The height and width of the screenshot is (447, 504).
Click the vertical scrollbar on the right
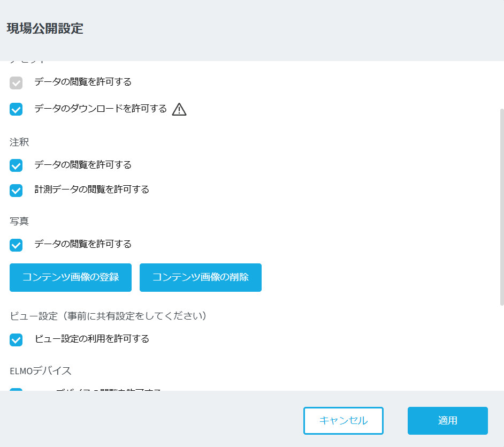(x=501, y=206)
